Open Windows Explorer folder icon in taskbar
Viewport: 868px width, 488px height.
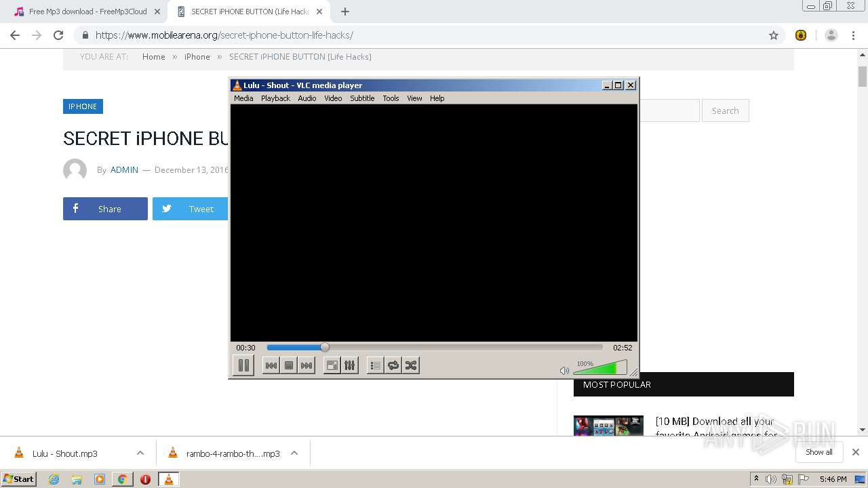click(77, 479)
